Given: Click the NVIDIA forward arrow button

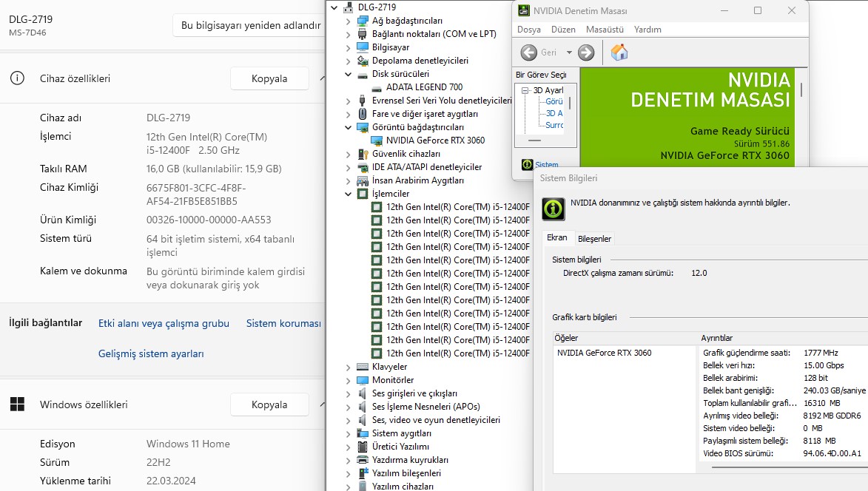Looking at the screenshot, I should click(x=586, y=53).
